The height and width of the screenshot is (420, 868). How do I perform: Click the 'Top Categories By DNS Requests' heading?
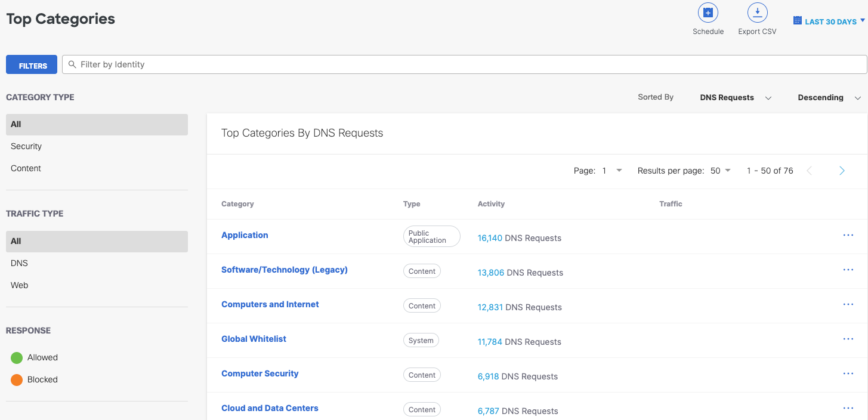[302, 133]
